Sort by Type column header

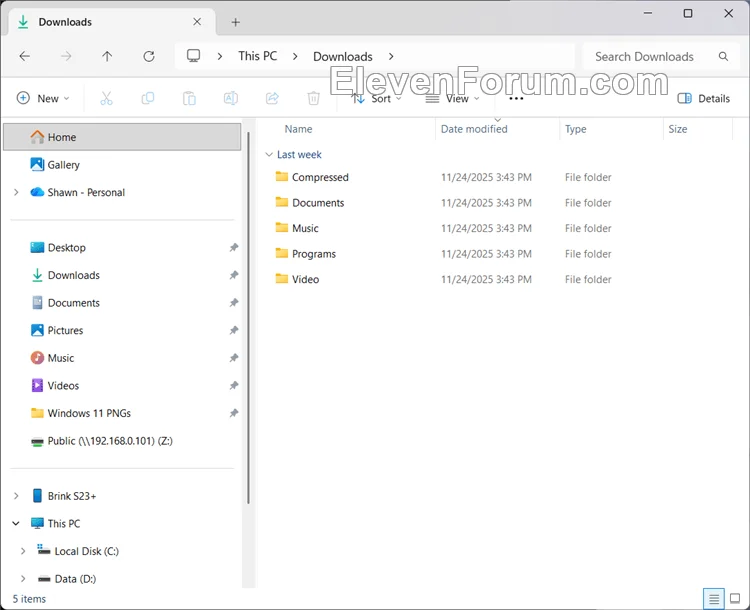[575, 129]
